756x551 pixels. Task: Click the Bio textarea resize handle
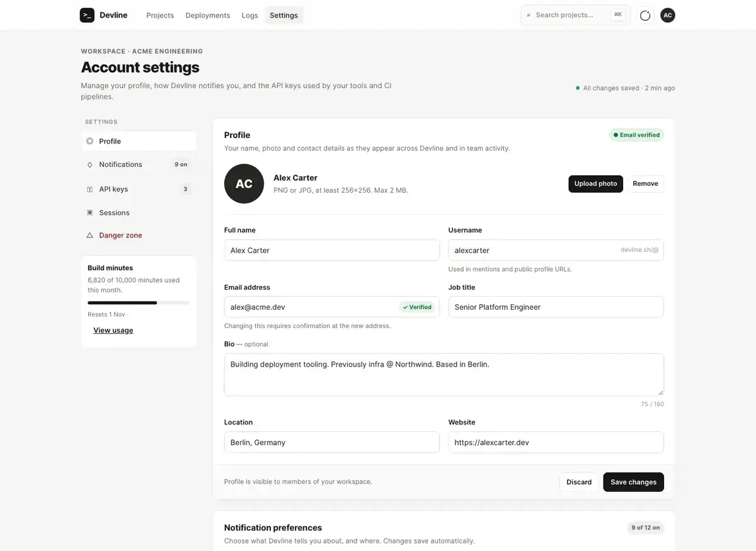click(x=660, y=392)
